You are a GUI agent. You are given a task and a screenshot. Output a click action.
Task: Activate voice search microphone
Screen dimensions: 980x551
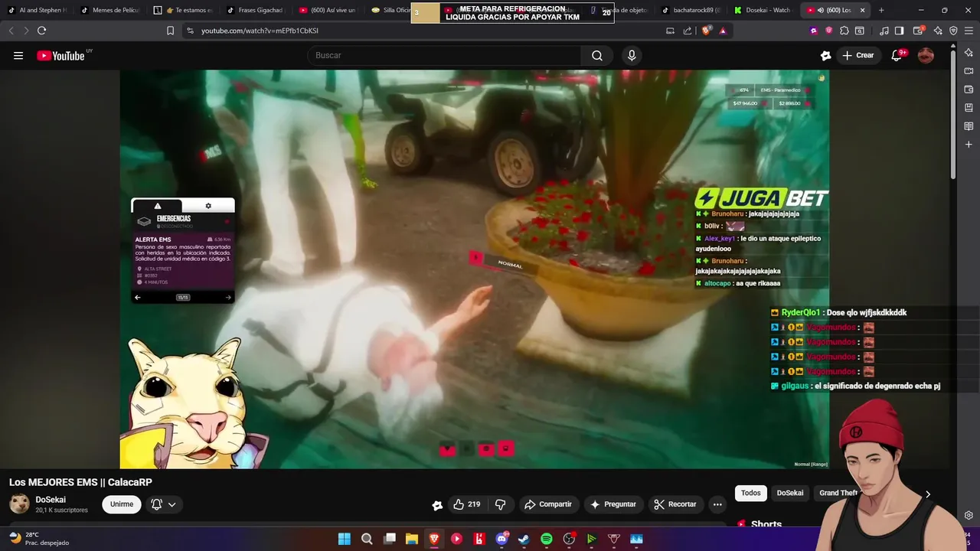[632, 55]
